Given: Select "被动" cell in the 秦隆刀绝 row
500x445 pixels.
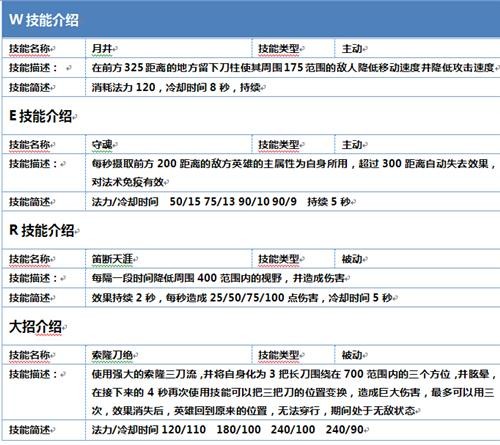Looking at the screenshot, I should (x=417, y=355).
